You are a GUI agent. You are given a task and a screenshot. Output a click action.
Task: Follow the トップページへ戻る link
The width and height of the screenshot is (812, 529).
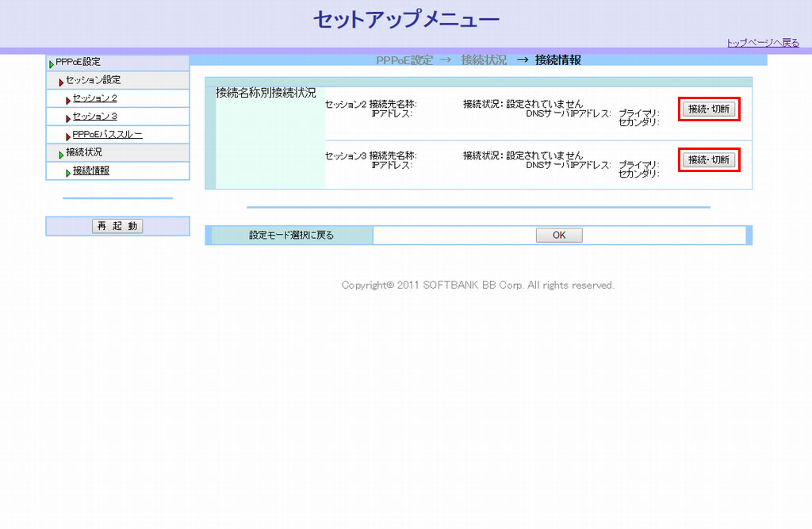[763, 43]
